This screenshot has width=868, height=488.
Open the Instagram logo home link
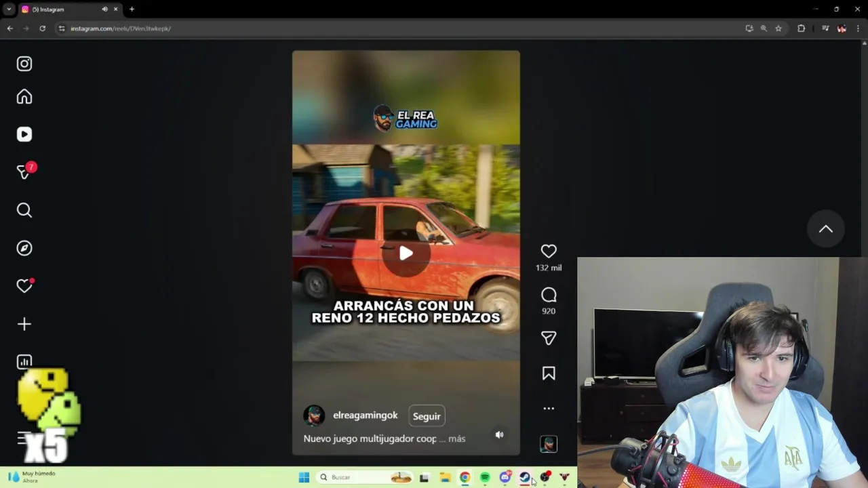[24, 64]
